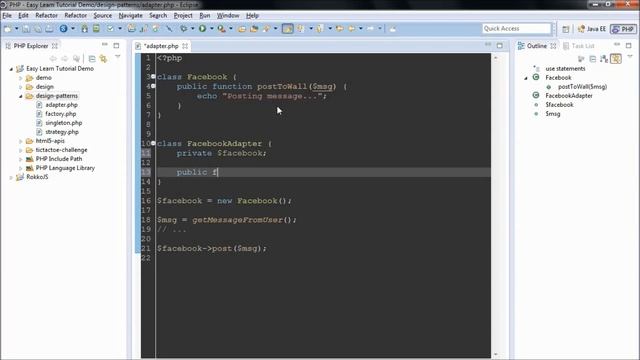Click the Back navigation arrow in main toolbar
Screen dimensions: 640x360
351,29
